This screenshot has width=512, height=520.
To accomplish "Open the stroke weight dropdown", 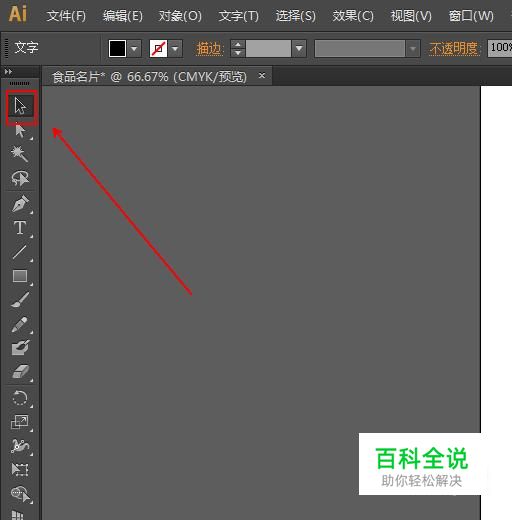I will (x=299, y=49).
